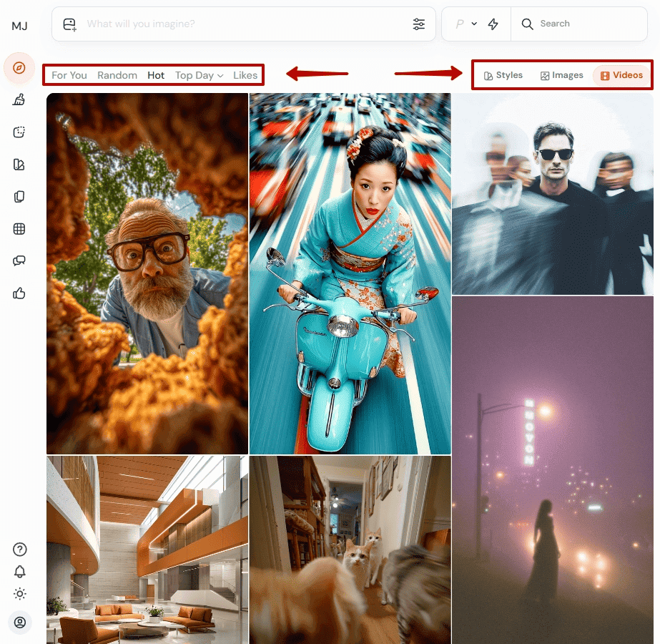Toggle the lightning bolt fast mode
The width and height of the screenshot is (660, 644).
point(493,24)
